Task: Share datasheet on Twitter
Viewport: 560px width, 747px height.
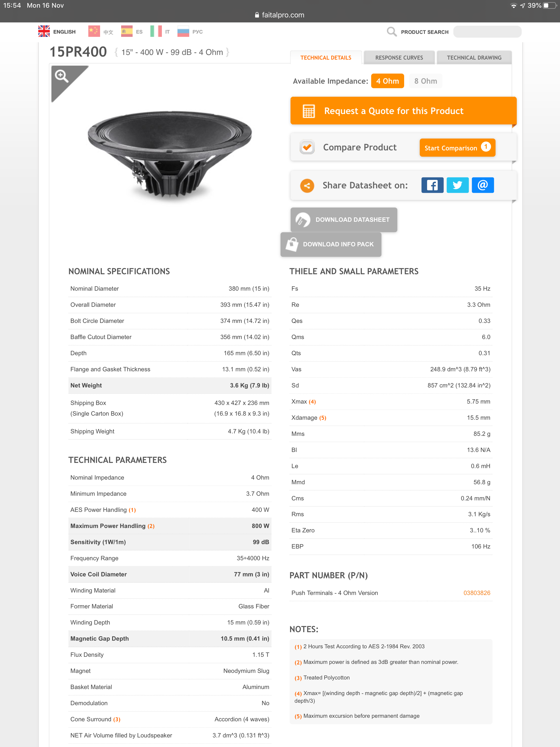Action: point(457,185)
